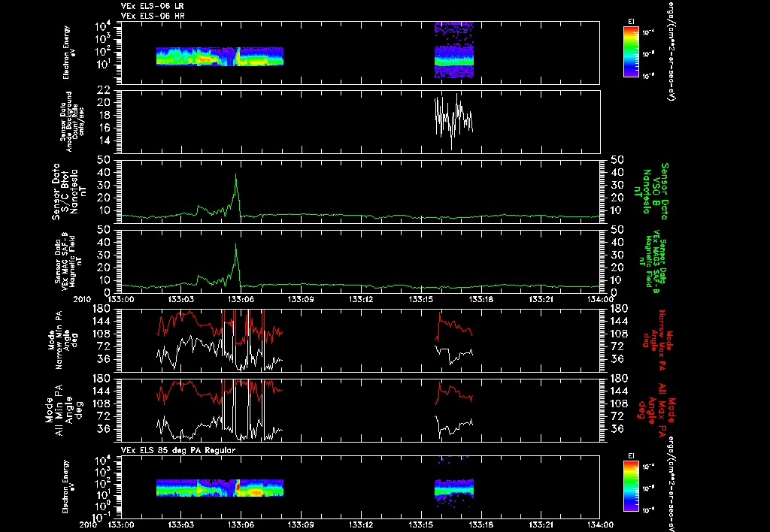
Task: Select the "VEx ELS 85 deg PA Regular" label
Action: (178, 450)
